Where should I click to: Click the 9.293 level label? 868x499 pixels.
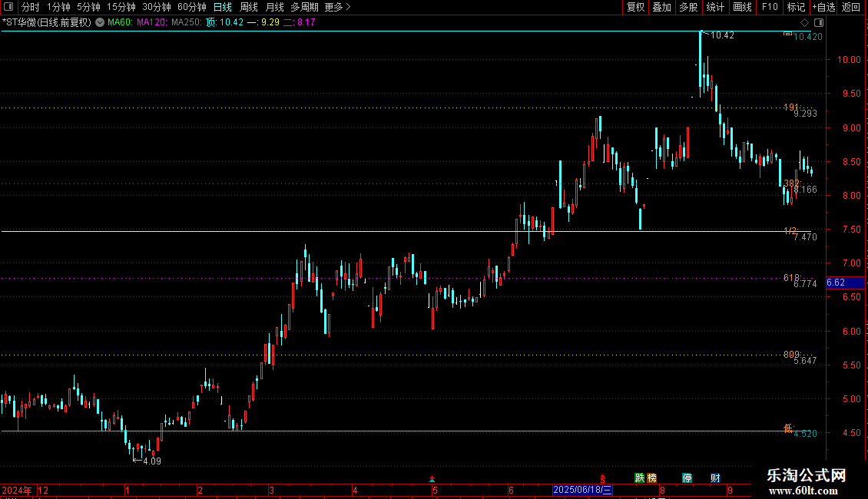pos(806,114)
